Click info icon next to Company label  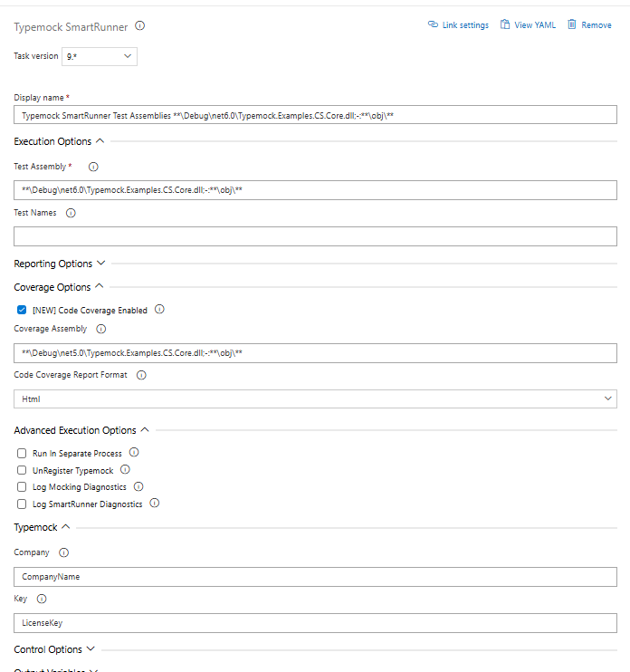pos(63,552)
